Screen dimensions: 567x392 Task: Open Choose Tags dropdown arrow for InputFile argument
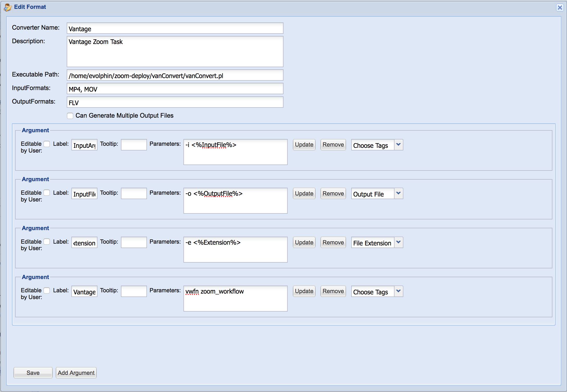click(398, 145)
